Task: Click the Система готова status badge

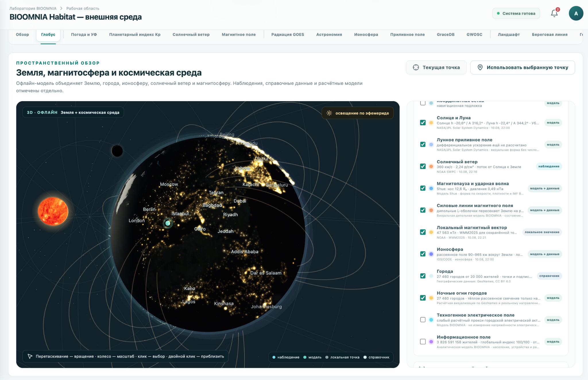Action: [x=516, y=14]
